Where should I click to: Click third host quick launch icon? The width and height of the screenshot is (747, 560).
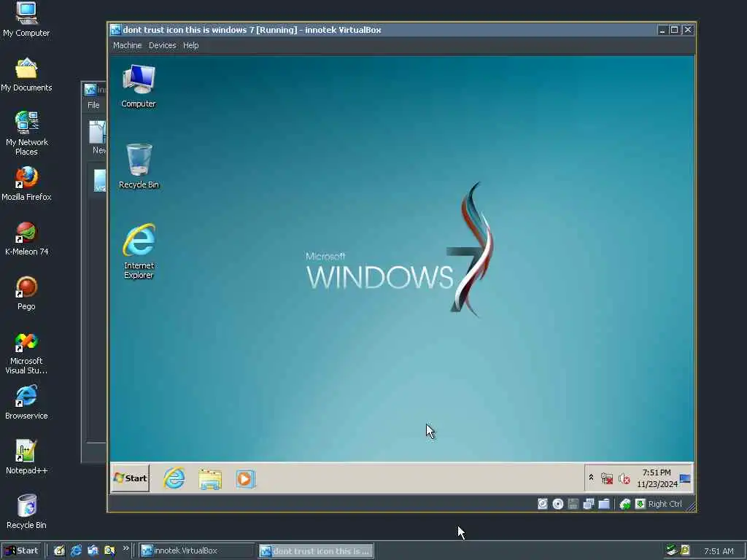[93, 551]
